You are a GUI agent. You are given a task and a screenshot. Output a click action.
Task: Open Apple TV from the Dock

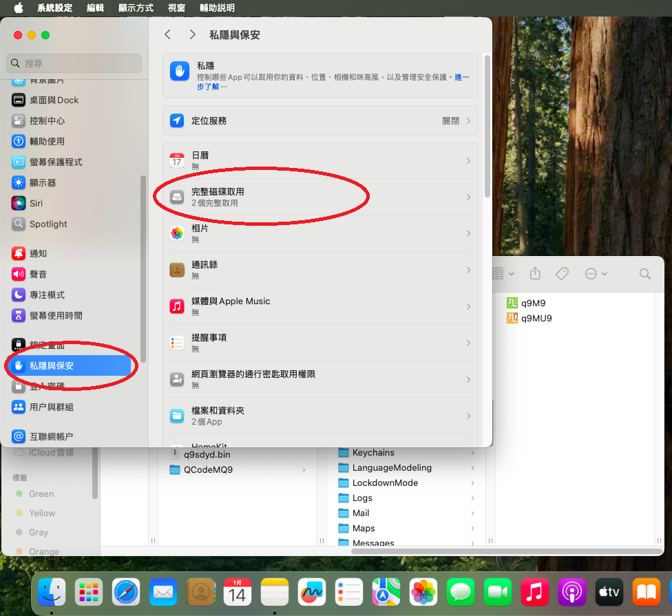point(609,592)
